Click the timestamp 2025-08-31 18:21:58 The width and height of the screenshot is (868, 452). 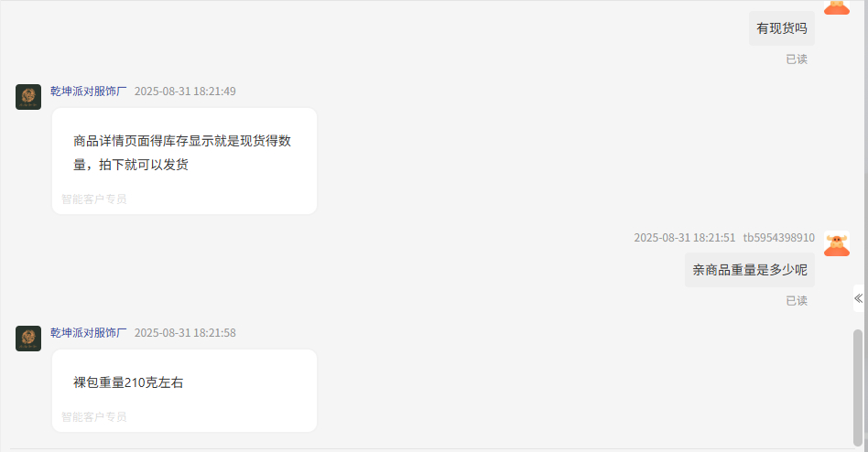point(185,332)
